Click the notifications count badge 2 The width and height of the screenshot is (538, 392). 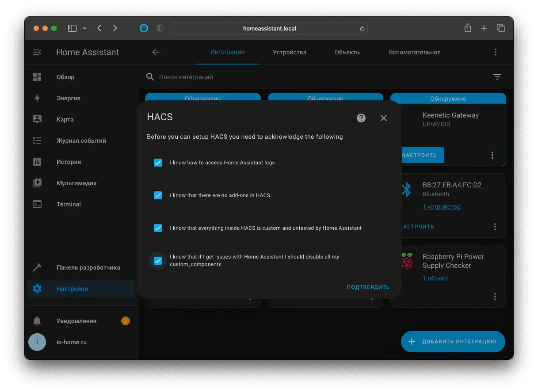pyautogui.click(x=126, y=321)
